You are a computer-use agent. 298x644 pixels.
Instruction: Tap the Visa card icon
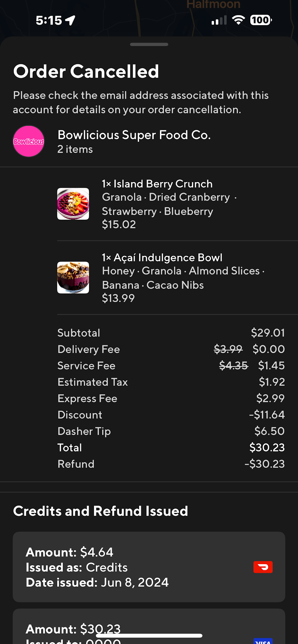pos(263,641)
